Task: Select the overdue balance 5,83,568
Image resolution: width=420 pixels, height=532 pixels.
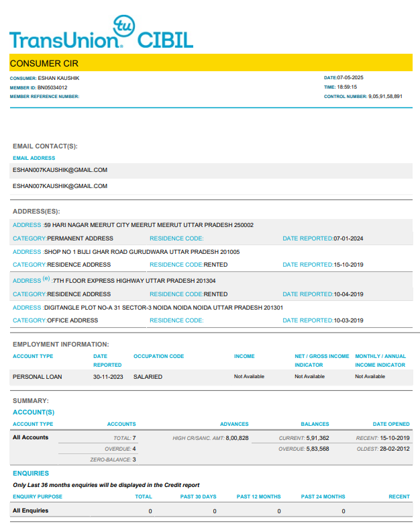Action: click(x=317, y=449)
